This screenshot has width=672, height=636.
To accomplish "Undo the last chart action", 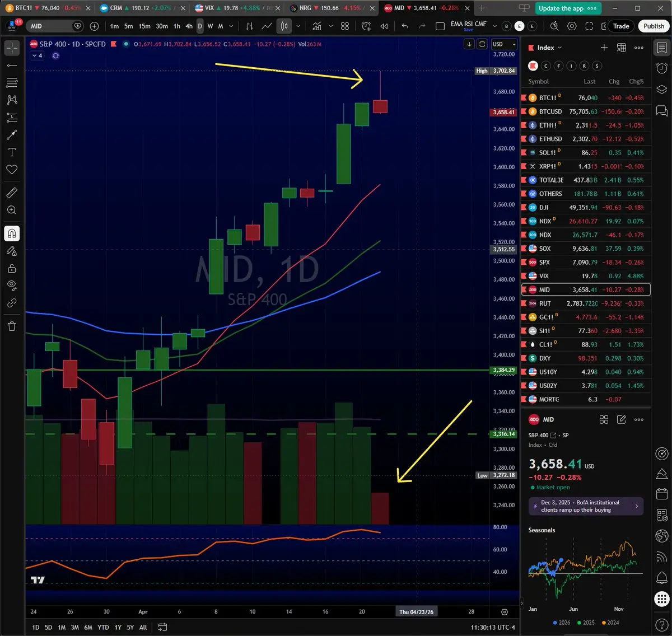I will click(405, 26).
